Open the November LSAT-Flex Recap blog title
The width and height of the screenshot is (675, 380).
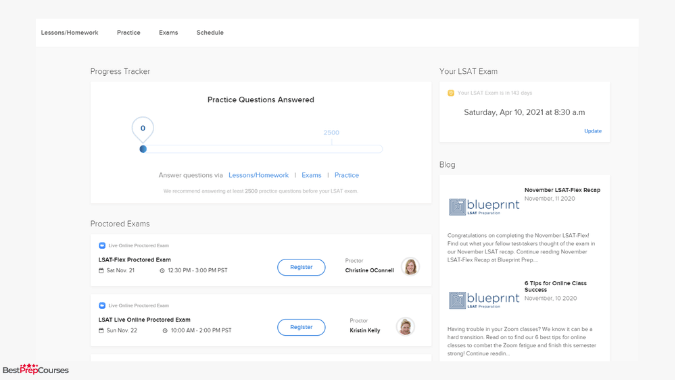[x=562, y=190]
